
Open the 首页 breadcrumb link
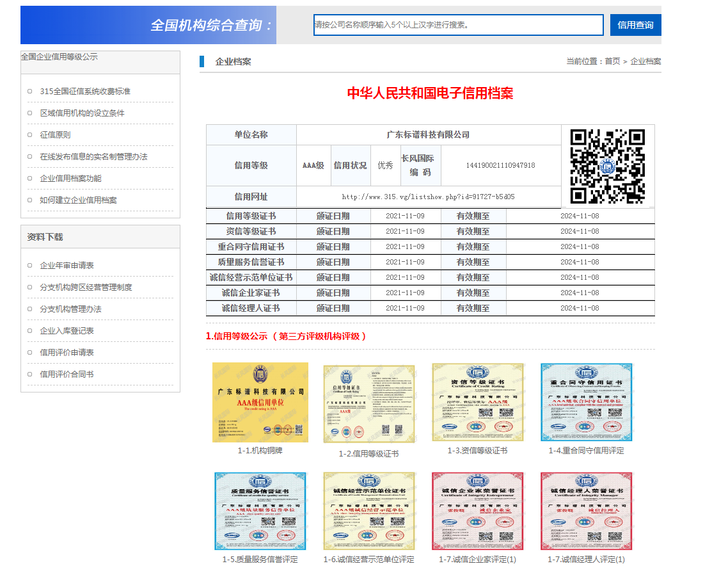tap(612, 61)
